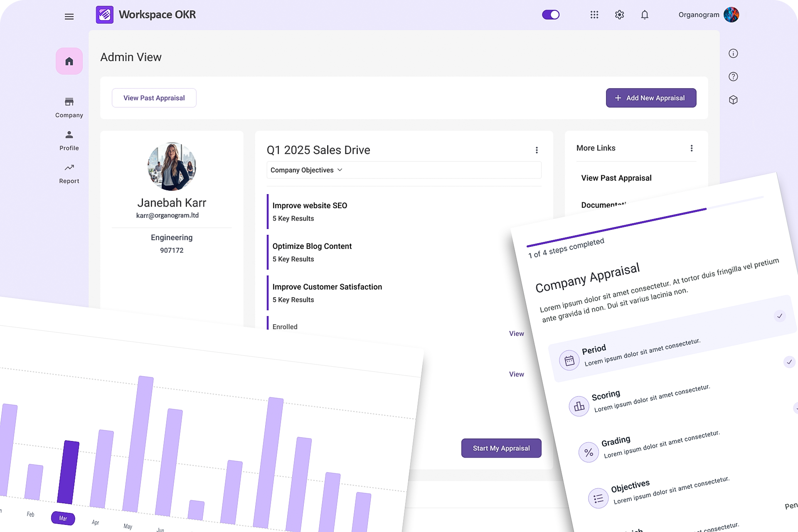Open the navigation hamburger menu
798x532 pixels.
(x=69, y=16)
